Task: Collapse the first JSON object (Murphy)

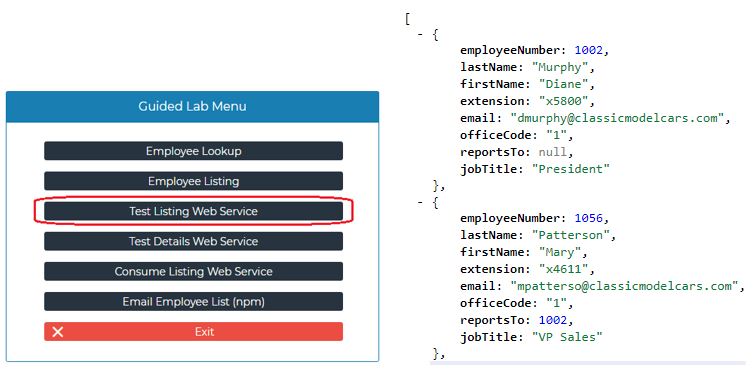Action: click(420, 35)
